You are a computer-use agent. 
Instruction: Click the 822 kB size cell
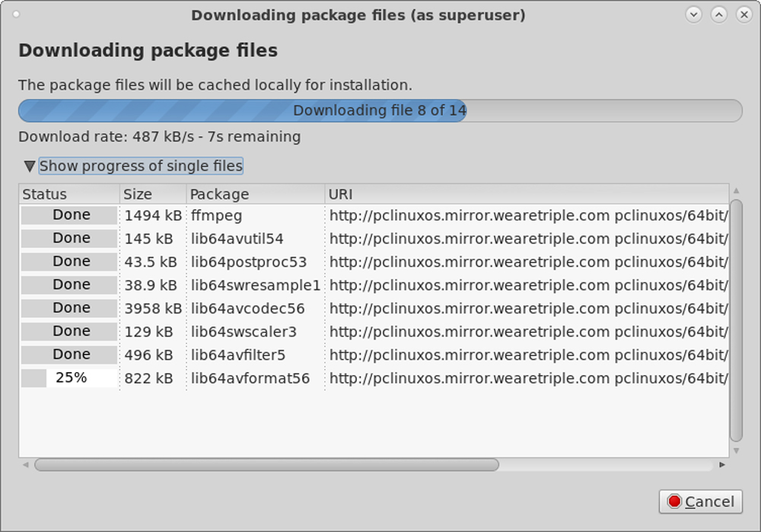(148, 378)
